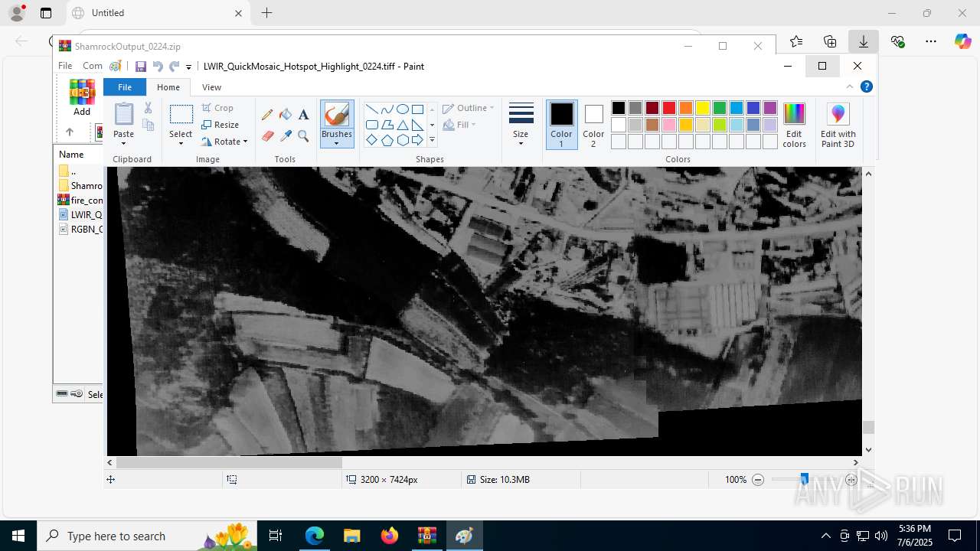Open the shape Outline dropdown

point(468,108)
